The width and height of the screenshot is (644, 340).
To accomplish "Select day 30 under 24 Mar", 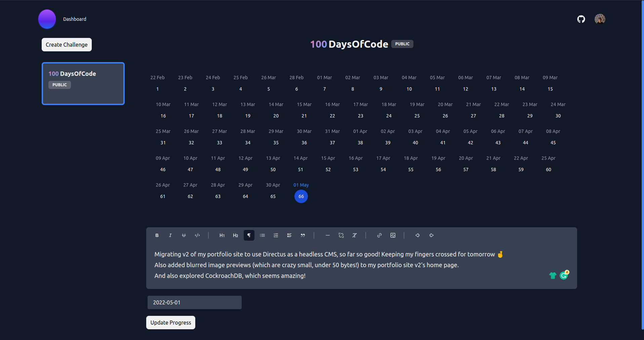I will [558, 116].
